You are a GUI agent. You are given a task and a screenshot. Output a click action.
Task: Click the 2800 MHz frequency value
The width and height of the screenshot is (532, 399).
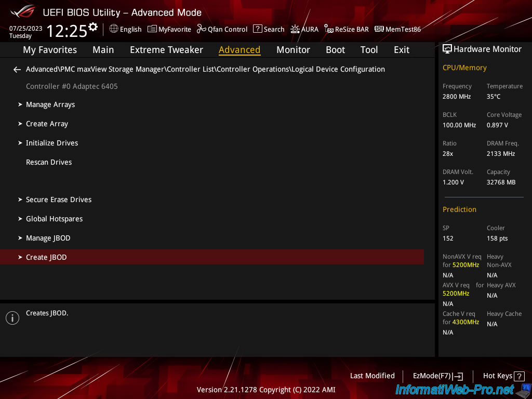click(x=456, y=96)
